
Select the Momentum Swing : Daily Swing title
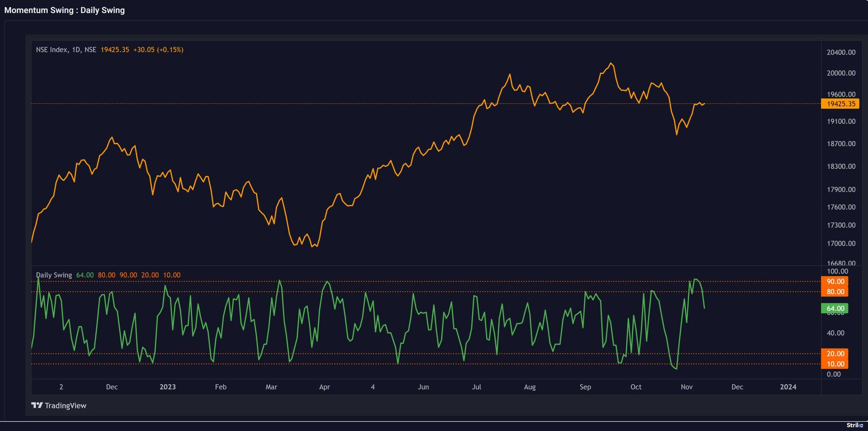coord(64,10)
